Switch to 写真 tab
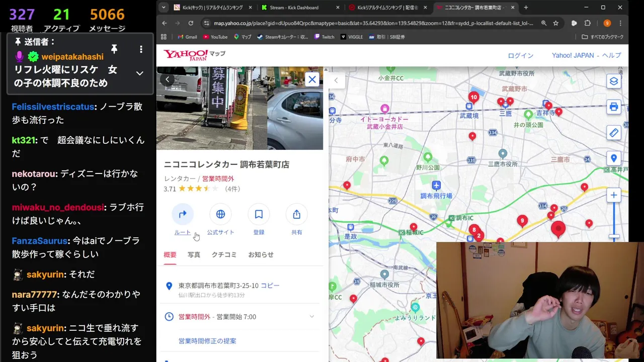This screenshot has width=644, height=362. tap(194, 254)
